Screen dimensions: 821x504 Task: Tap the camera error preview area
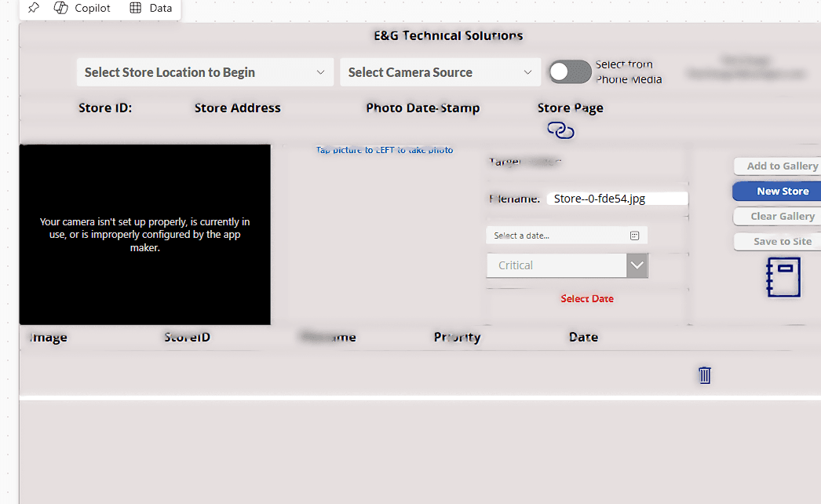tap(144, 234)
